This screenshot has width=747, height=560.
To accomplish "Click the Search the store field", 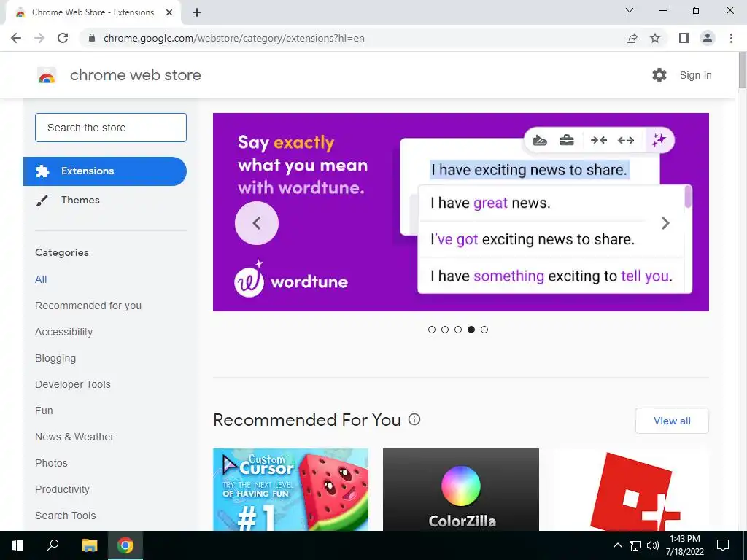I will [111, 128].
